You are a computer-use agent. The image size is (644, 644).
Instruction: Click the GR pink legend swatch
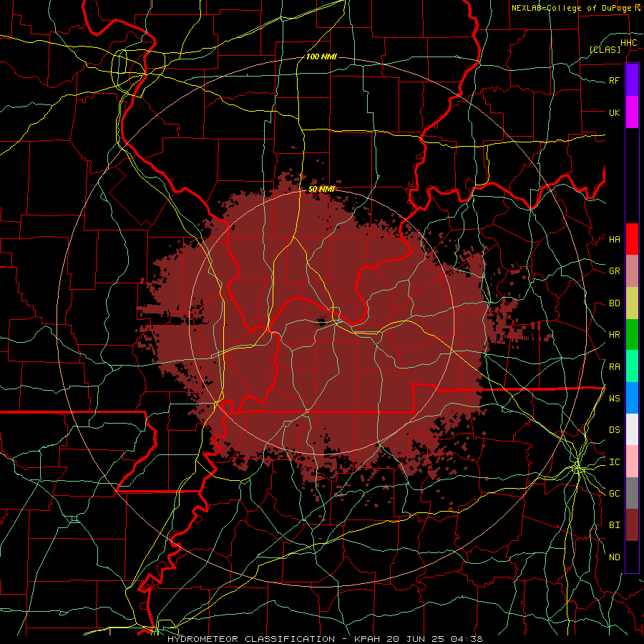pyautogui.click(x=632, y=270)
